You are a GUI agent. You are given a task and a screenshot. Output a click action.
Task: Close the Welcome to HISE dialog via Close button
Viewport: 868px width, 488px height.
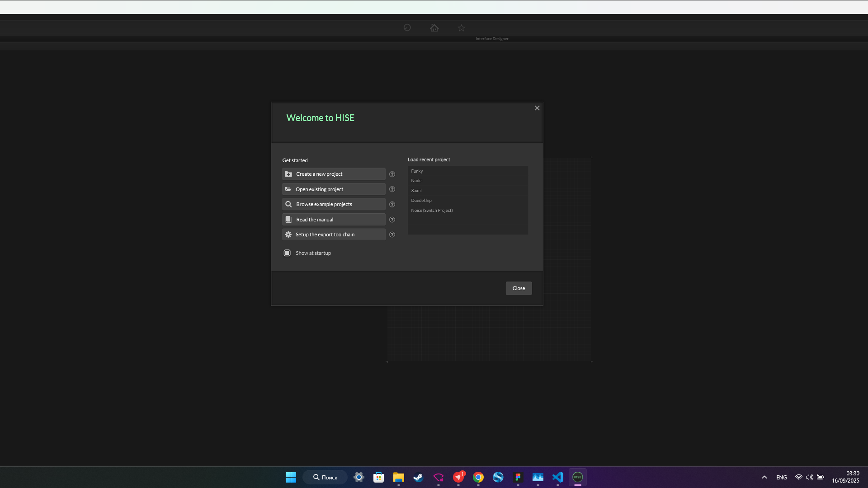pos(519,288)
